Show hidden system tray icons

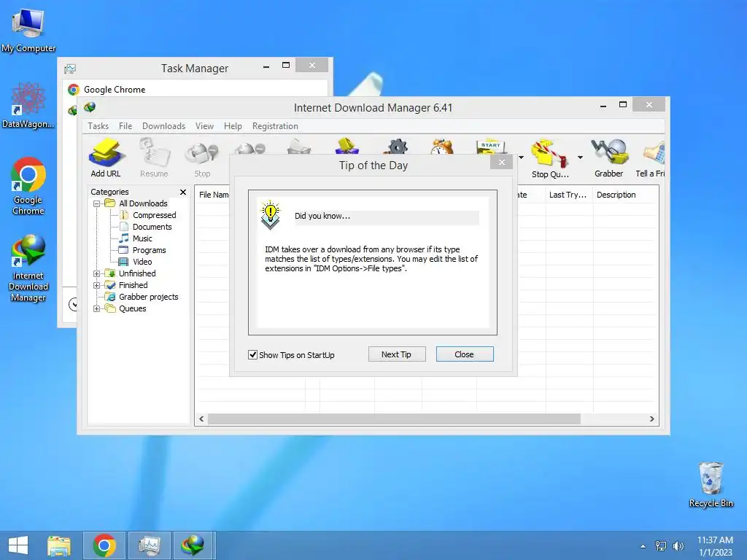[643, 546]
